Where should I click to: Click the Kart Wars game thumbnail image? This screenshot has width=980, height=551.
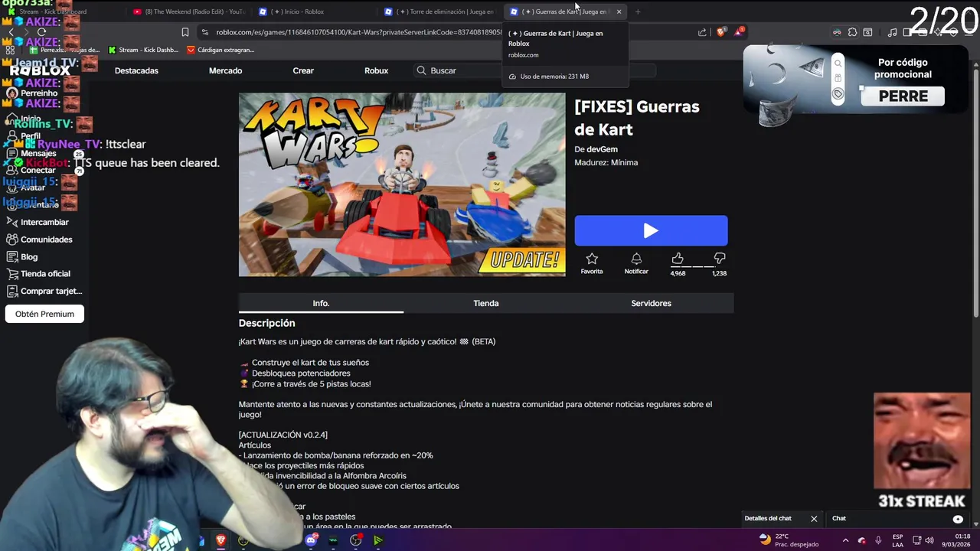pyautogui.click(x=402, y=184)
